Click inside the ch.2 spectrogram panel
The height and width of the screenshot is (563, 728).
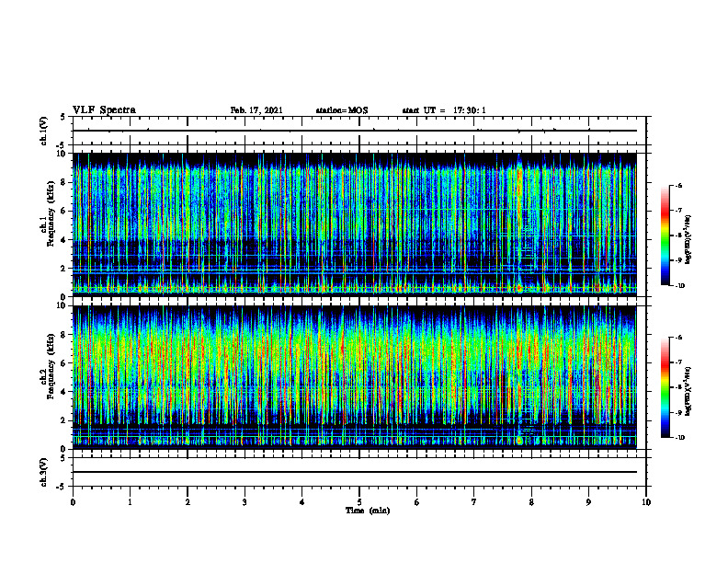point(355,377)
